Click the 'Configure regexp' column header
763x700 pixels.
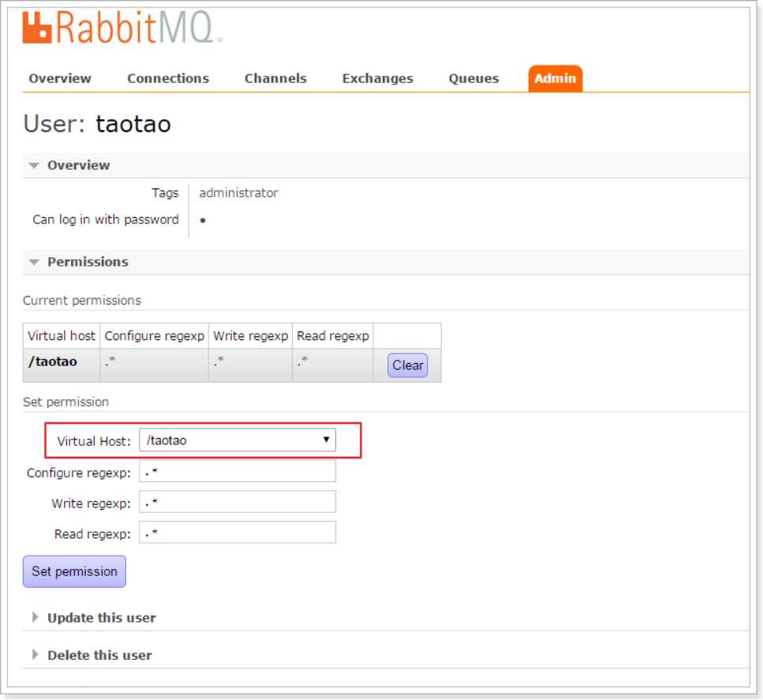coord(154,336)
